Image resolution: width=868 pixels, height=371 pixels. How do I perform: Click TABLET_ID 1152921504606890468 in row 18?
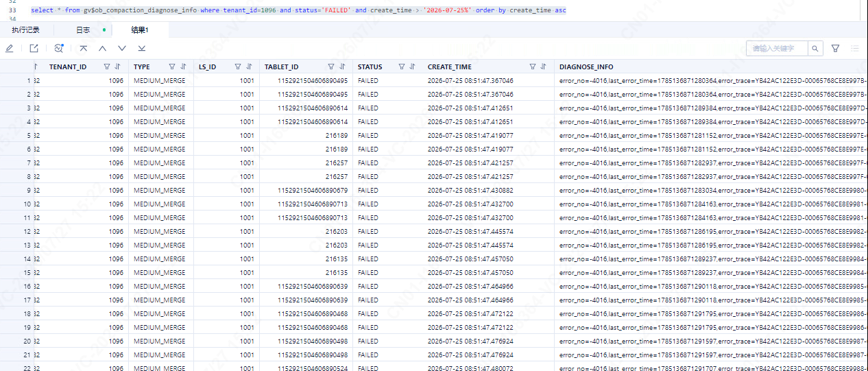[x=312, y=314]
